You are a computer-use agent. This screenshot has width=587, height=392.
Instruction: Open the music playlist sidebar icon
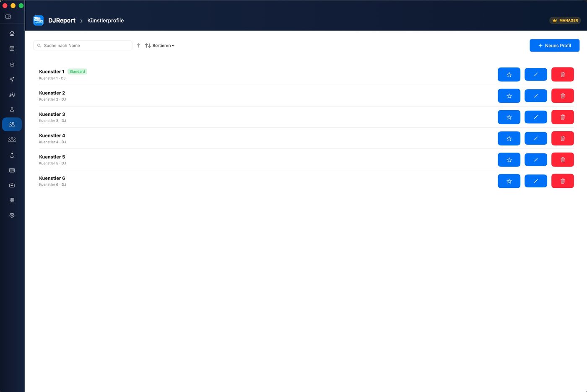(12, 79)
